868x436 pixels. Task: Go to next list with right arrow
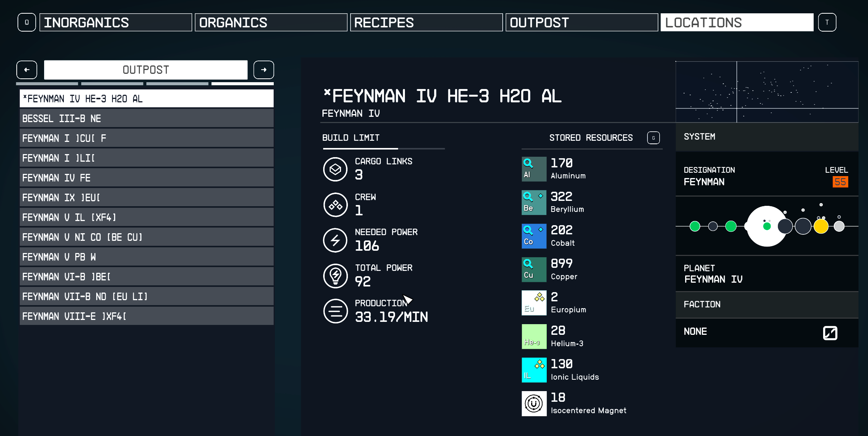click(x=263, y=70)
